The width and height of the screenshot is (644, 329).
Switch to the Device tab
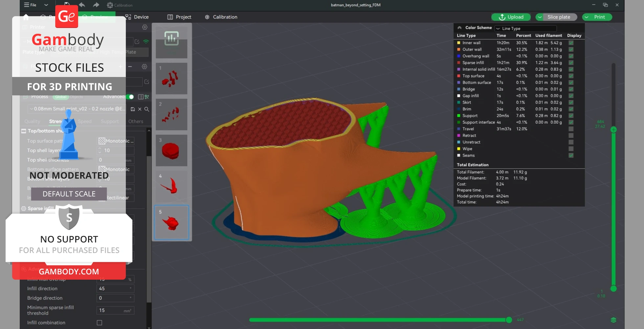(137, 17)
